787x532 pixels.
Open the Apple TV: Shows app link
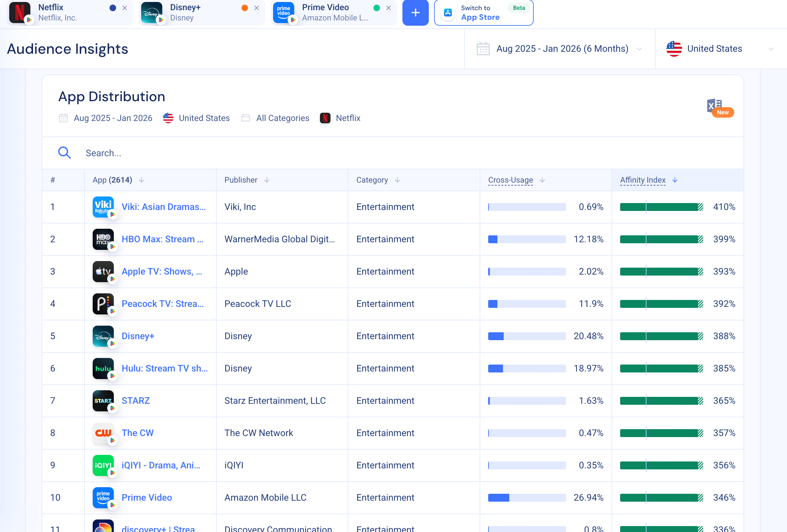162,271
